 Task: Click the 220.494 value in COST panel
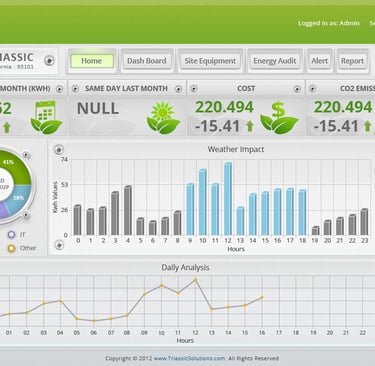[224, 107]
